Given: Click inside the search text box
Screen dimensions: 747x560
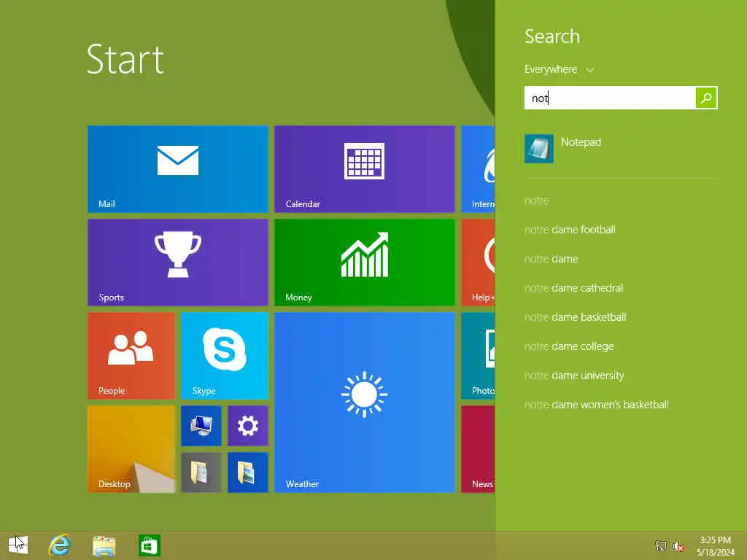Looking at the screenshot, I should [x=610, y=98].
